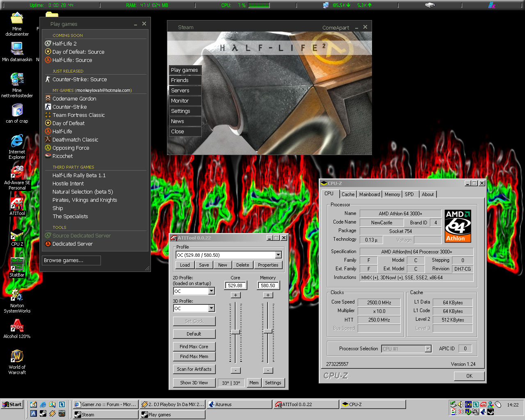Click the Memory clock slider handle

click(268, 331)
